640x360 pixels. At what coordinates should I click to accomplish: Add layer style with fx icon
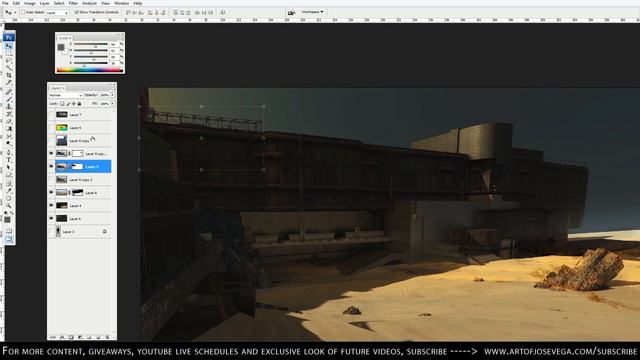[x=62, y=337]
